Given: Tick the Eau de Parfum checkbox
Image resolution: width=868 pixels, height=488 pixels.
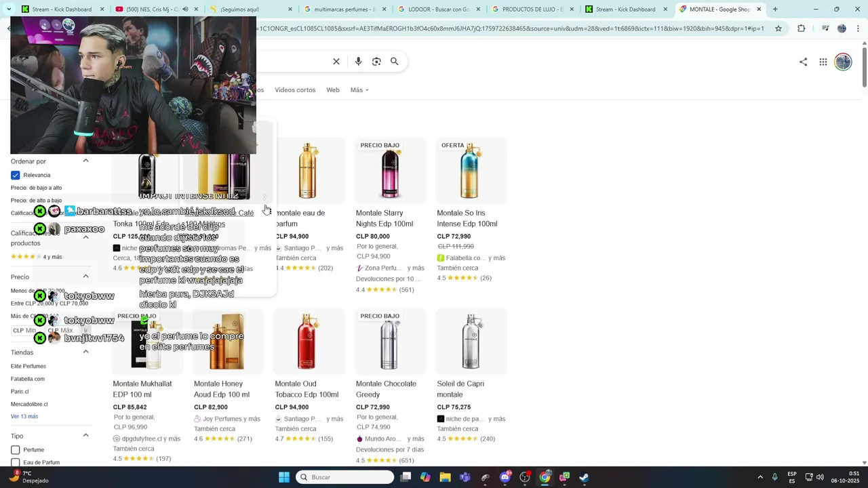Looking at the screenshot, I should click(15, 462).
